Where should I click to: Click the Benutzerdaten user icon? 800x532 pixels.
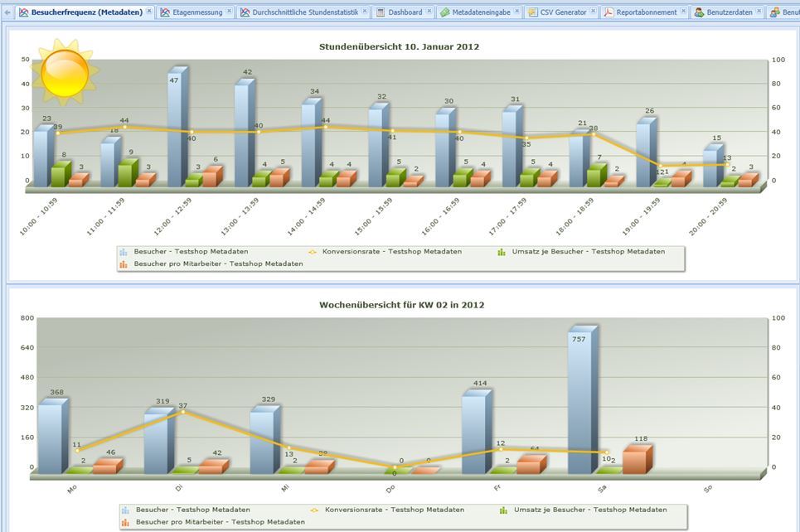pyautogui.click(x=699, y=12)
